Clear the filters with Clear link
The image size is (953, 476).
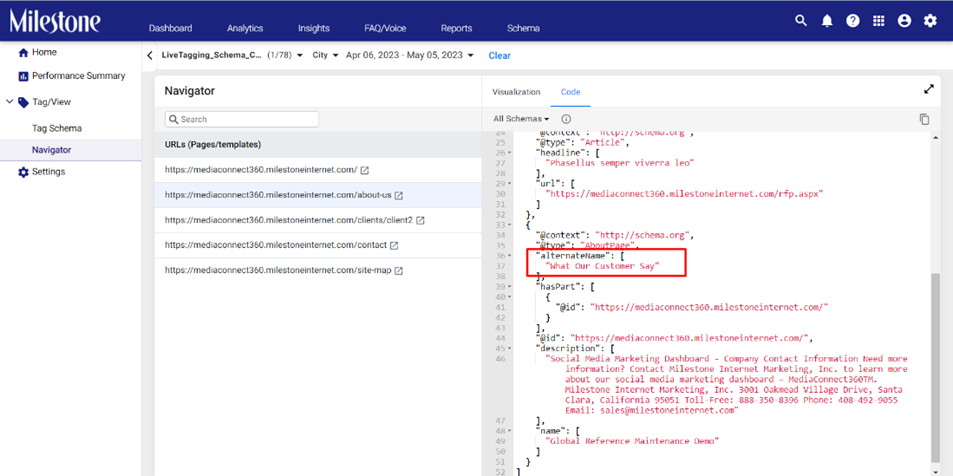point(500,55)
